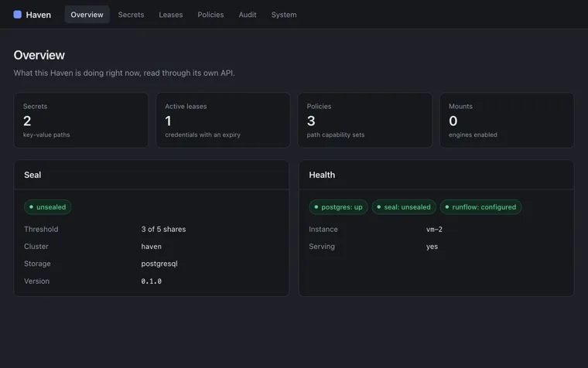
Task: Click the "Mounts" card title
Action: [x=460, y=107]
